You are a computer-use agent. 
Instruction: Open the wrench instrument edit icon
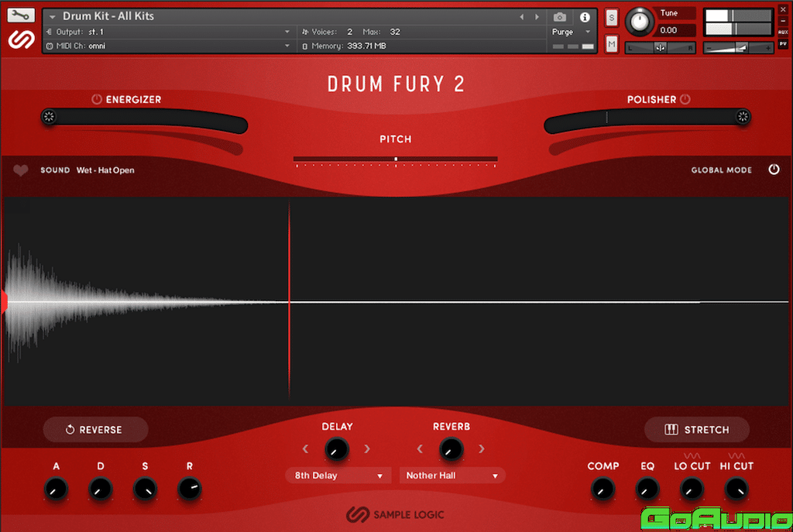click(x=21, y=15)
